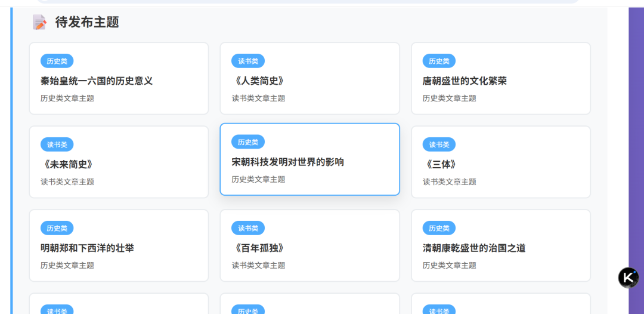Click 历史类 tag on 唐朝盛世 card
Screen dimensions: 644x314
click(439, 61)
